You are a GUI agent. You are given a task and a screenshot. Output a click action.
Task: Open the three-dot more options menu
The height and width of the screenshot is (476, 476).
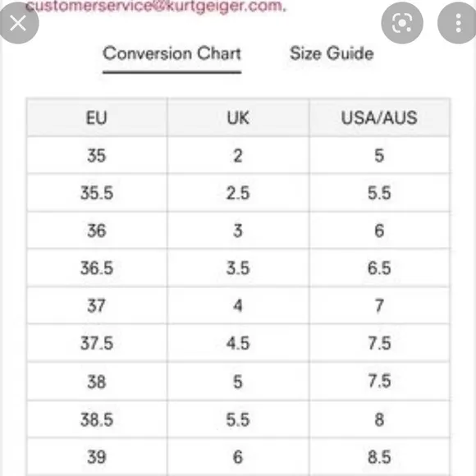tap(458, 23)
